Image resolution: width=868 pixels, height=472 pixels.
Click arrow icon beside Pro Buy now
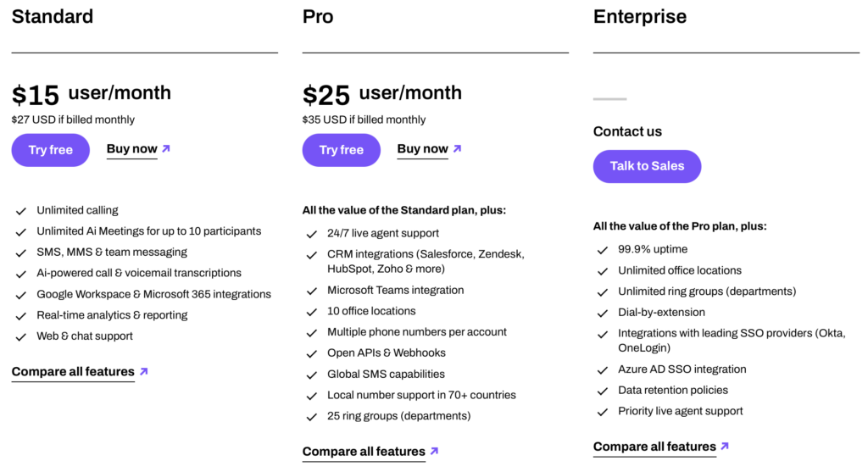pyautogui.click(x=457, y=148)
